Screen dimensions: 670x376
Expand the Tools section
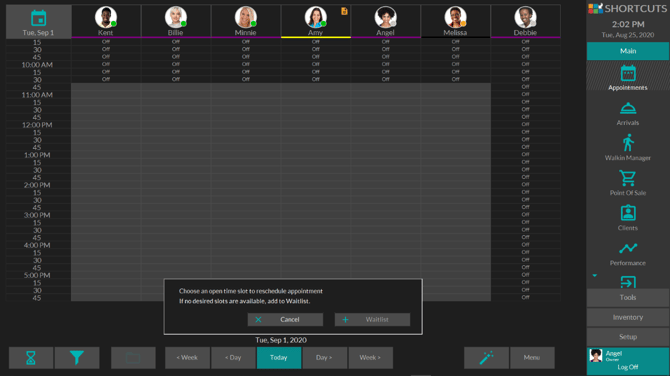[x=628, y=297]
